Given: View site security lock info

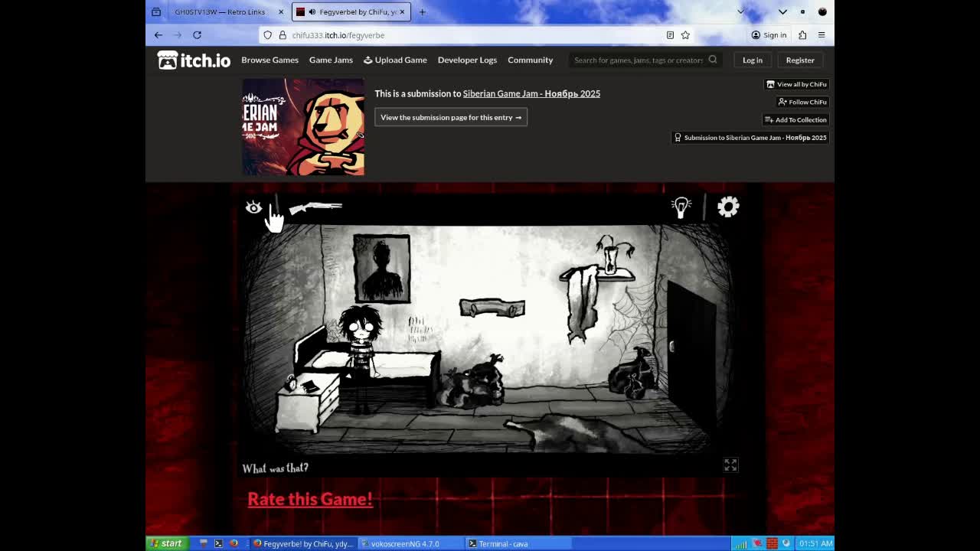Looking at the screenshot, I should (x=283, y=35).
